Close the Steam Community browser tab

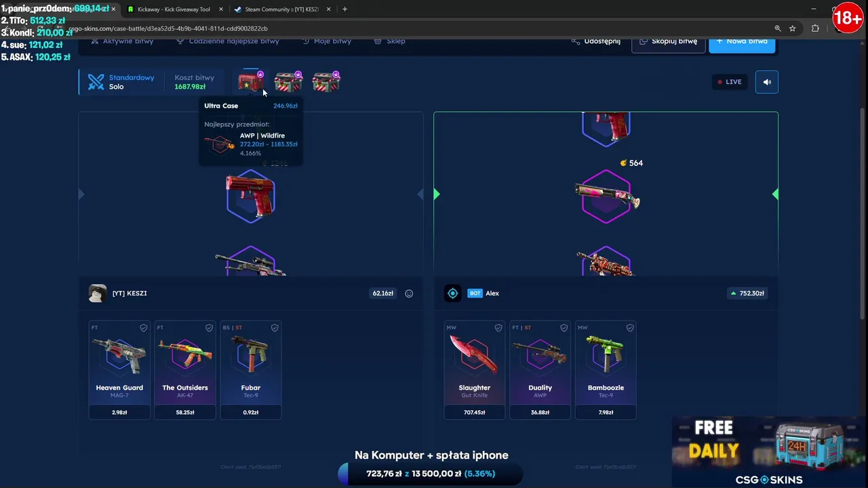(x=329, y=9)
